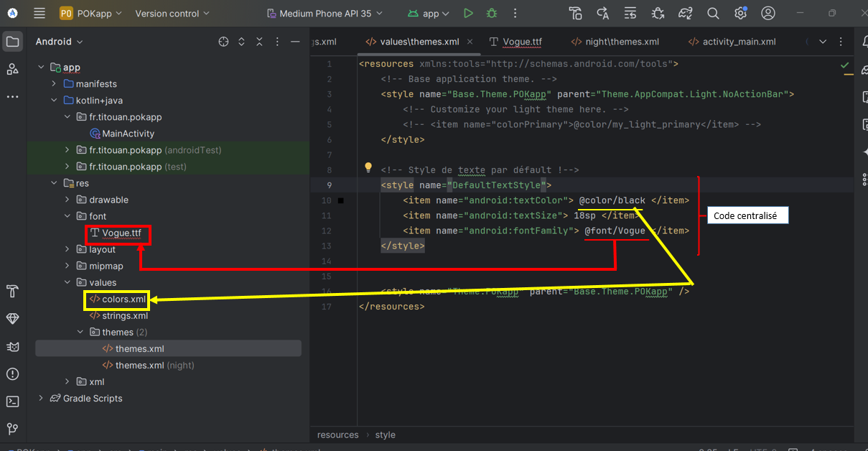
Task: Open Search Everywhere magnifier
Action: tap(713, 13)
